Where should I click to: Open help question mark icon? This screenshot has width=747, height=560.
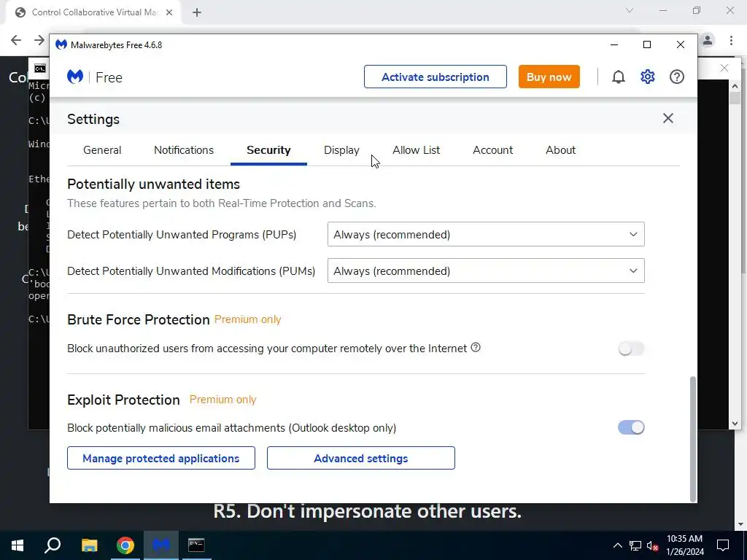pos(676,77)
